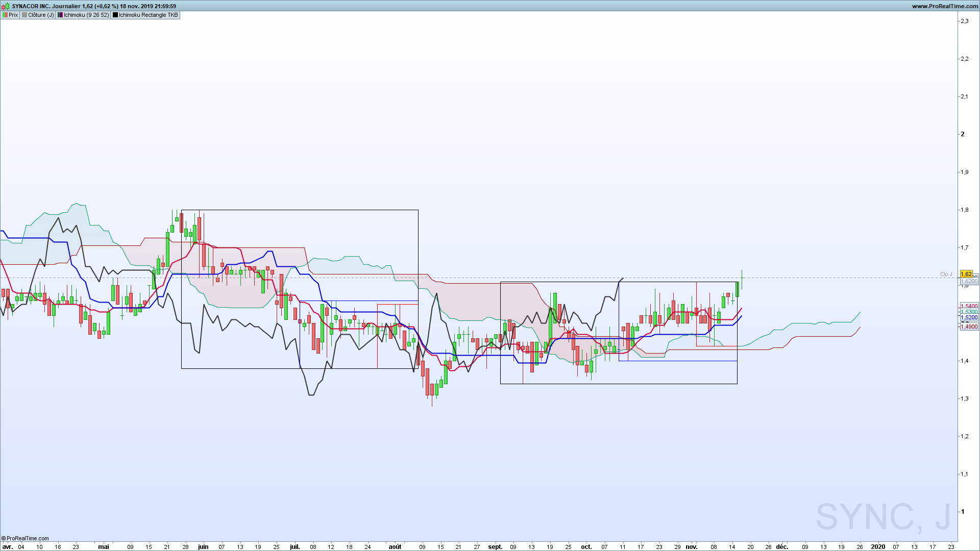Click the bold 2 price scale label

(x=963, y=134)
